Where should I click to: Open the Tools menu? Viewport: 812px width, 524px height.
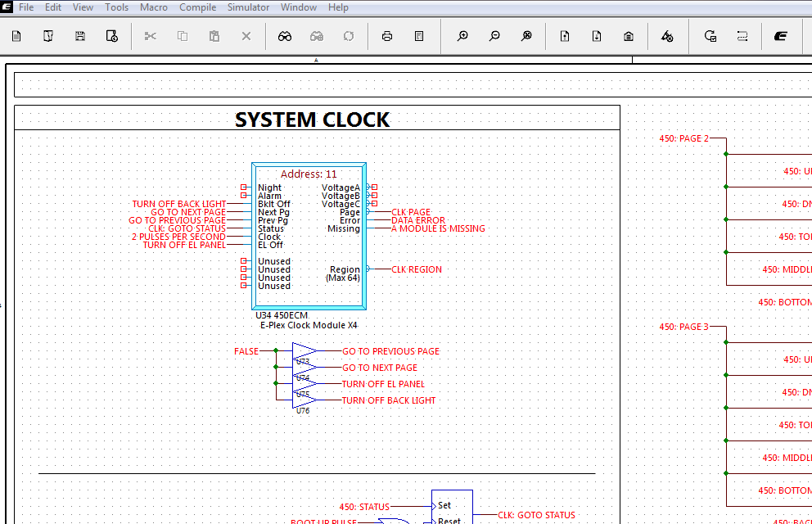pos(116,7)
